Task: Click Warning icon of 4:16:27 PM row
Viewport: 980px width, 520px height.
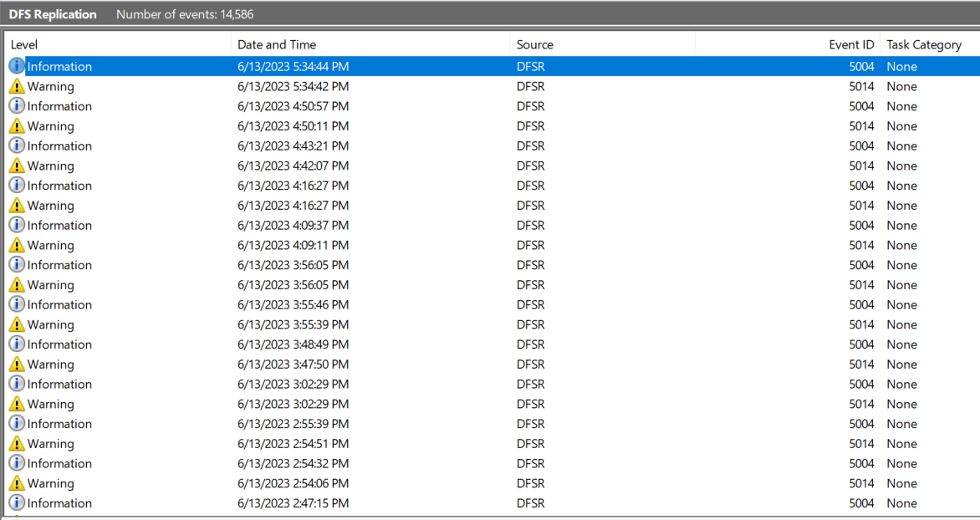Action: coord(17,206)
